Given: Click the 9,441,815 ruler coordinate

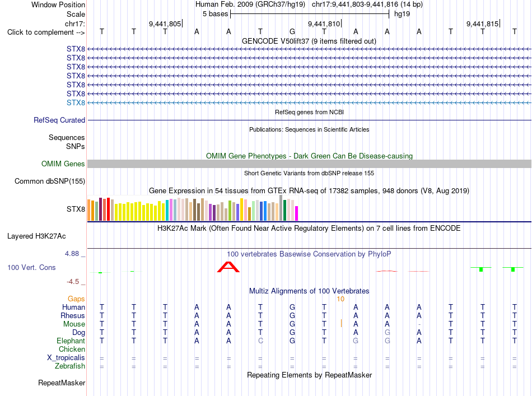Looking at the screenshot, I should [x=483, y=24].
